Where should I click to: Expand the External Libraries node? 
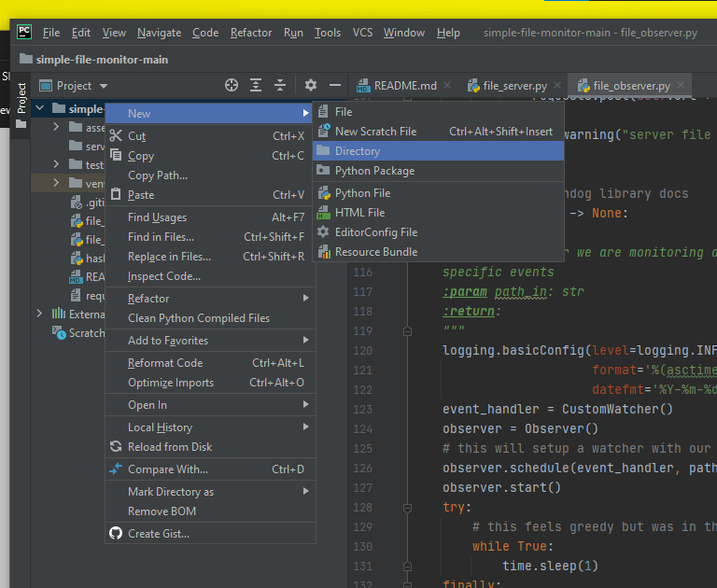[39, 314]
